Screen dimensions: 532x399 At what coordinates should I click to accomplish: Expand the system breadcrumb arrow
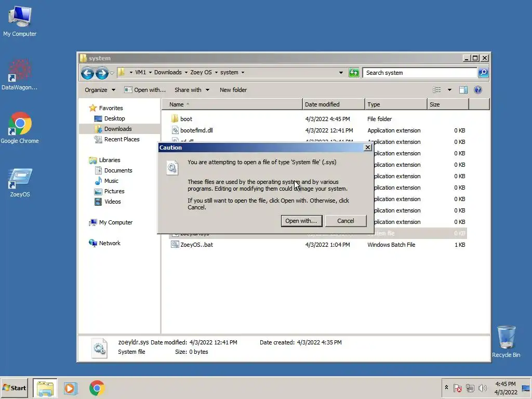(x=243, y=73)
